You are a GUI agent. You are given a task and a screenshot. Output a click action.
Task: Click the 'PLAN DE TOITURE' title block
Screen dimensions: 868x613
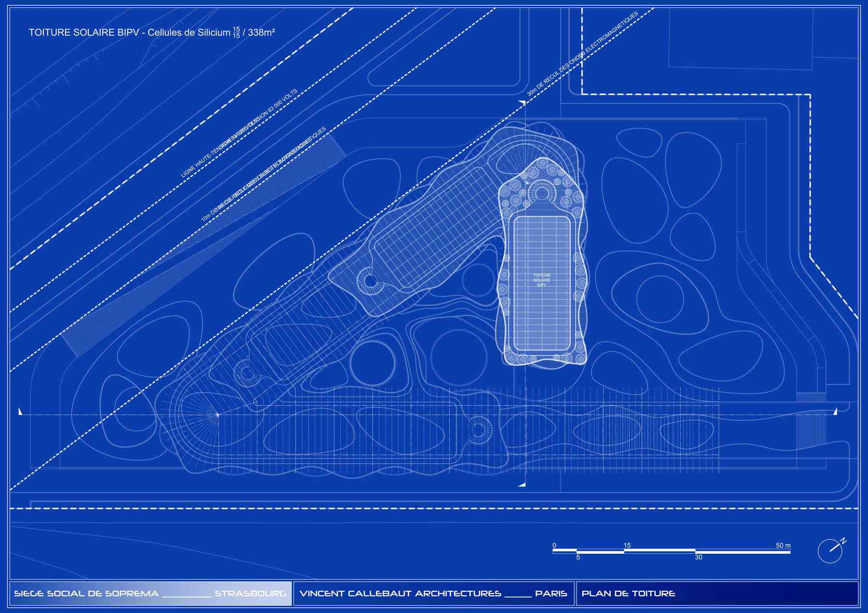(628, 593)
